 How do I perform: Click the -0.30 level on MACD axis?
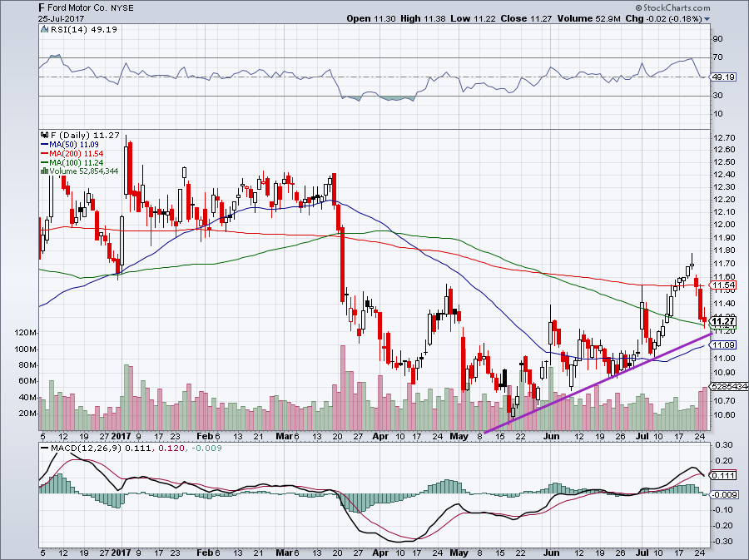(x=723, y=542)
